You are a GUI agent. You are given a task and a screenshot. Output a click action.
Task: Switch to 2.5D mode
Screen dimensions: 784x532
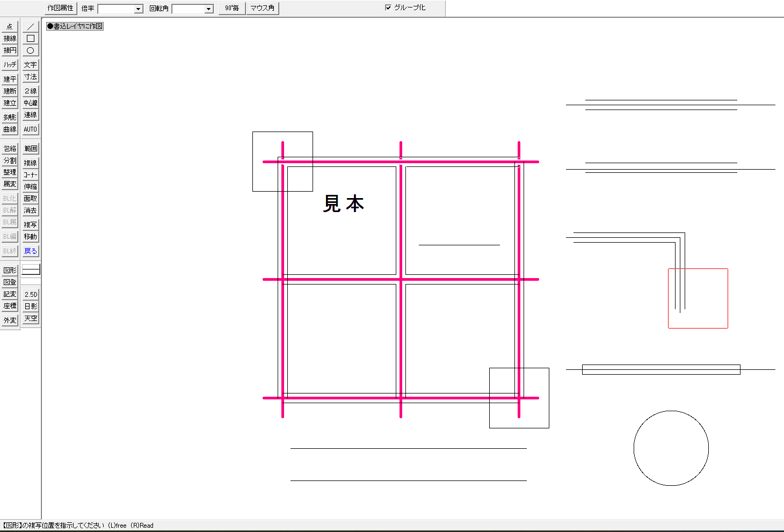31,294
